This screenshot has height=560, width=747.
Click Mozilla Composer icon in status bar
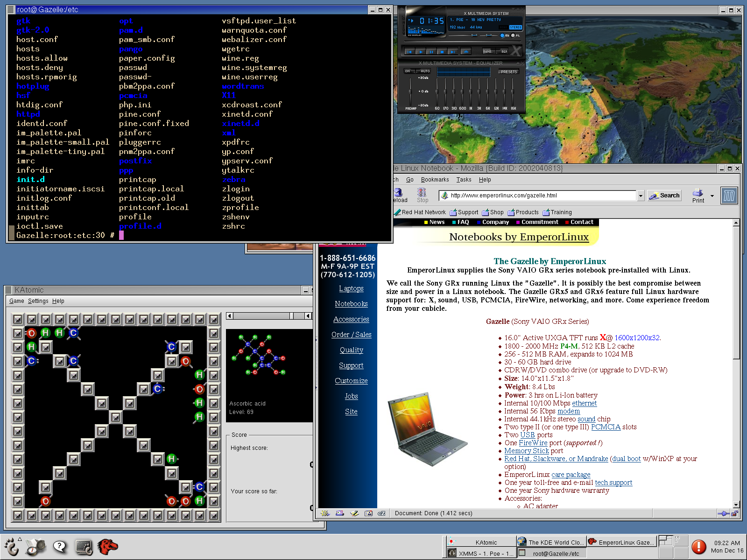click(x=354, y=513)
